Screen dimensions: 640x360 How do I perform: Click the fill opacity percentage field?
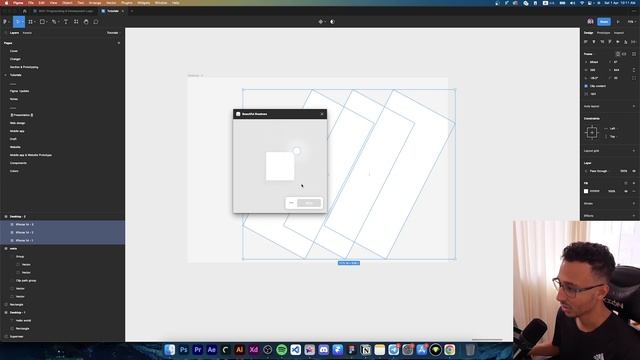[x=611, y=191]
